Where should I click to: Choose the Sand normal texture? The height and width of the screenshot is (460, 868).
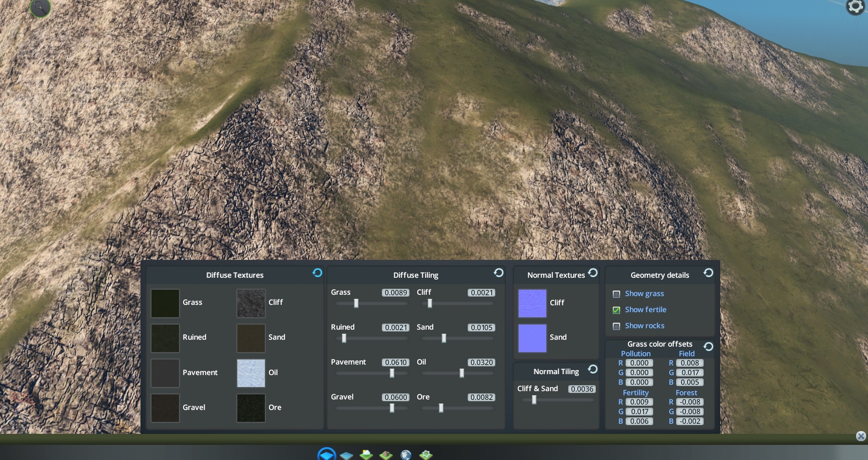(532, 338)
